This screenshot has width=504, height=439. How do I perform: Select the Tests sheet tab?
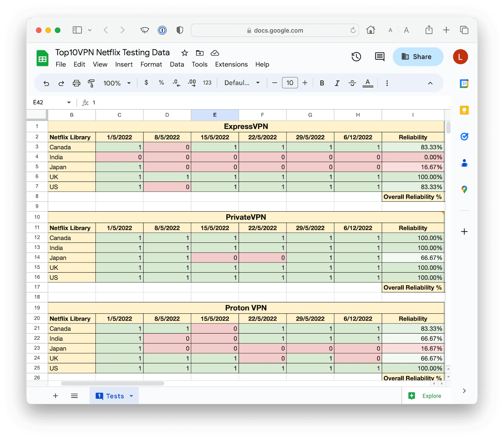tap(114, 396)
